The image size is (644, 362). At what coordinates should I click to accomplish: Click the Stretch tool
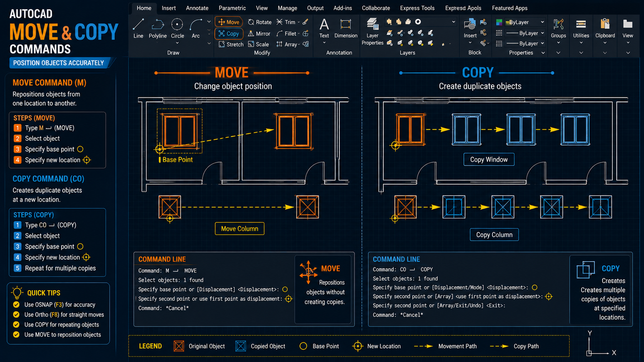(231, 44)
